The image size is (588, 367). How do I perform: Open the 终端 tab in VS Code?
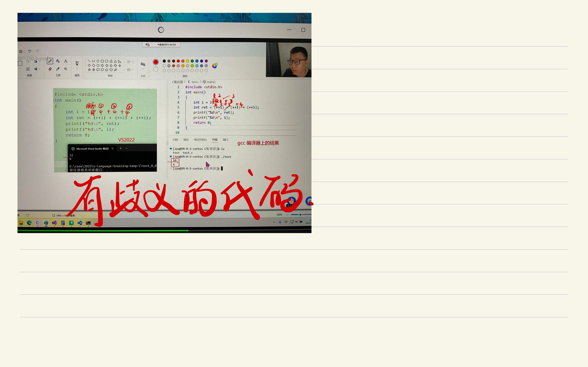point(215,140)
